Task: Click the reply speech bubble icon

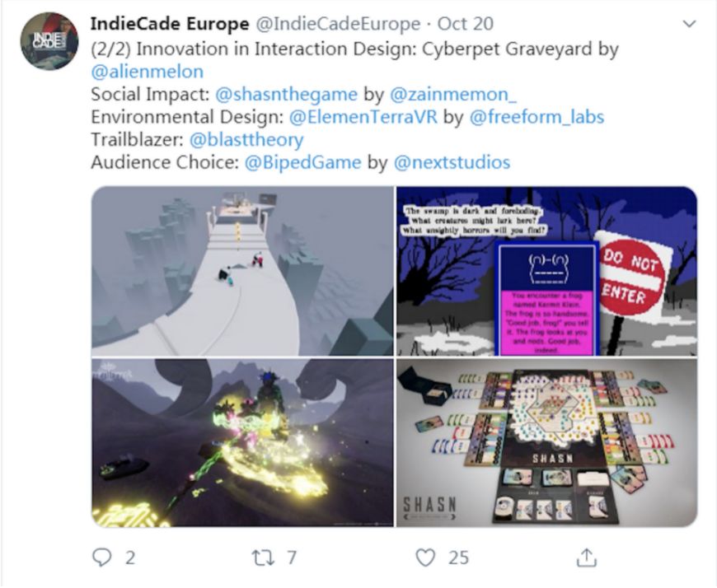Action: tap(101, 558)
